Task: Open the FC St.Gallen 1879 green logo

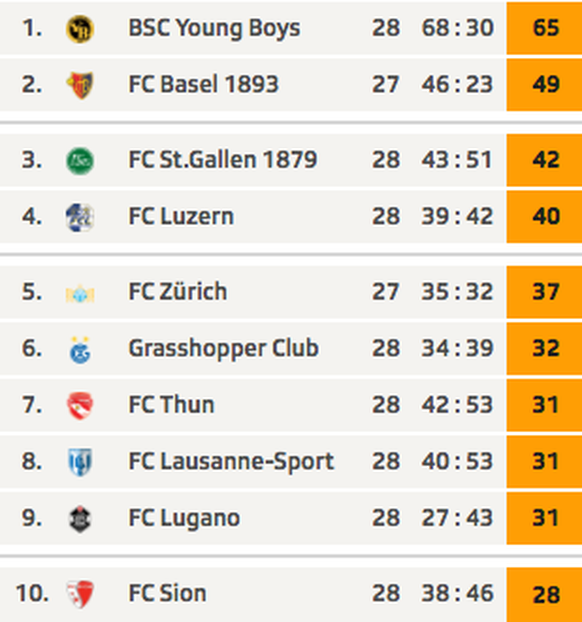Action: coord(80,161)
